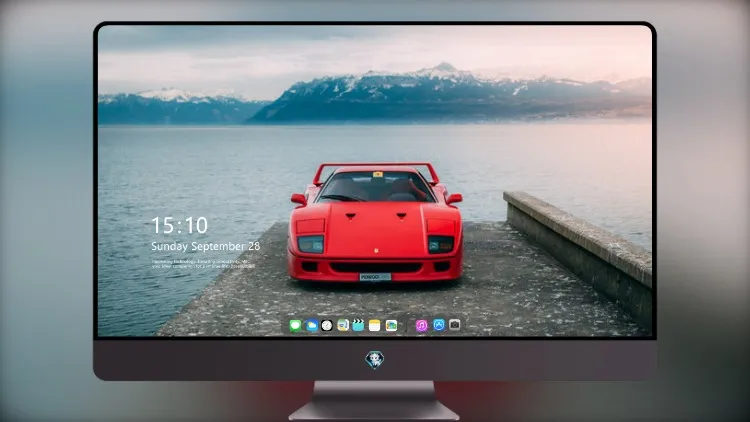
Task: Open the Preview app dock icon
Action: (x=343, y=325)
